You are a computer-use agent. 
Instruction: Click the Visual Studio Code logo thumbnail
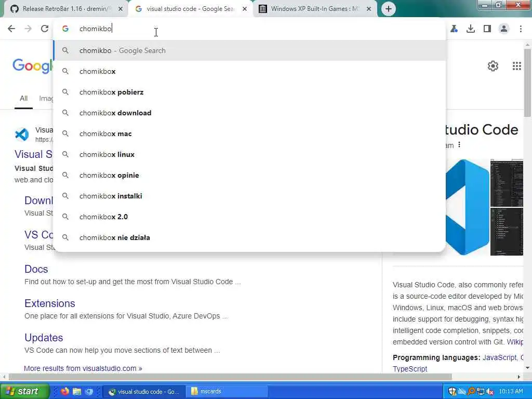(x=467, y=207)
